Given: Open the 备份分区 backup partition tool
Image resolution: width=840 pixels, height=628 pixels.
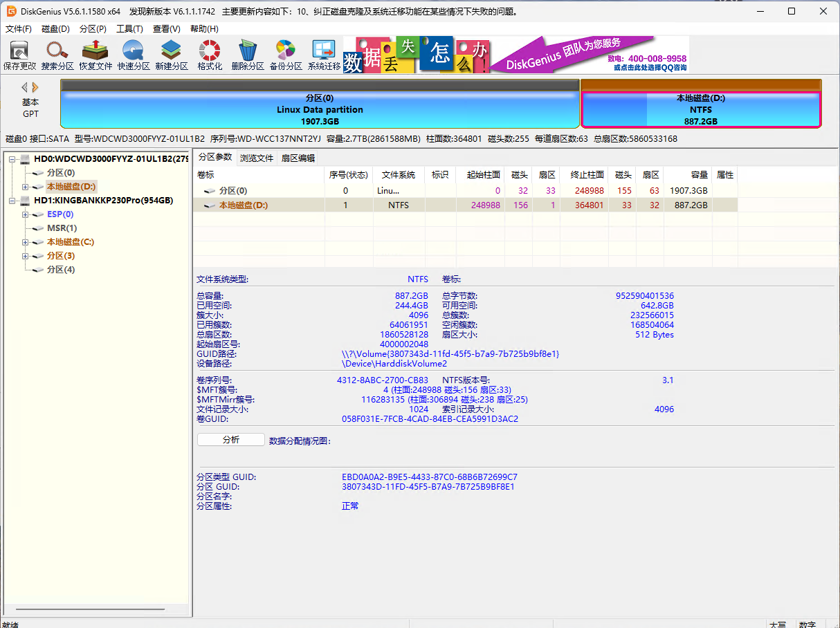Looking at the screenshot, I should tap(286, 55).
